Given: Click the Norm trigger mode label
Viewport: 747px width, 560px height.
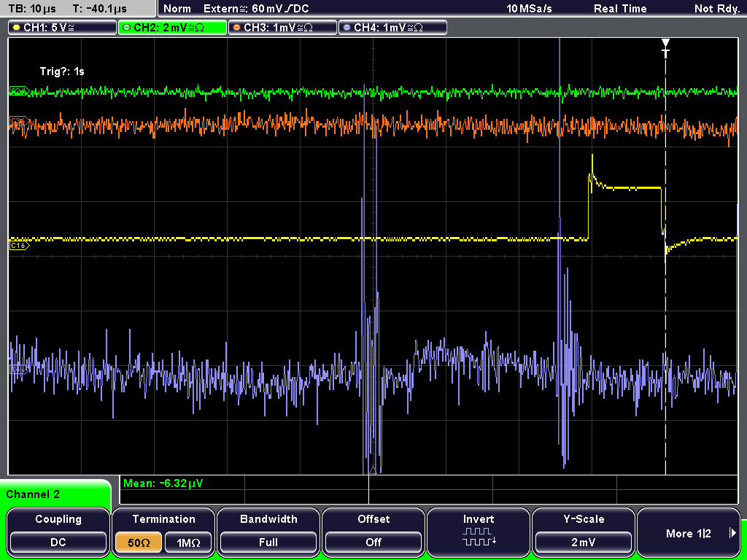Looking at the screenshot, I should 177,9.
